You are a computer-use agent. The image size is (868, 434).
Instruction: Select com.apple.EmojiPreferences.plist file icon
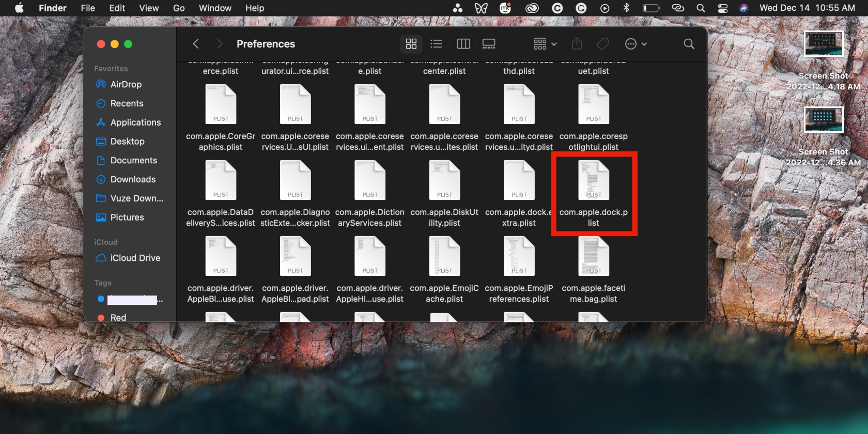point(519,256)
